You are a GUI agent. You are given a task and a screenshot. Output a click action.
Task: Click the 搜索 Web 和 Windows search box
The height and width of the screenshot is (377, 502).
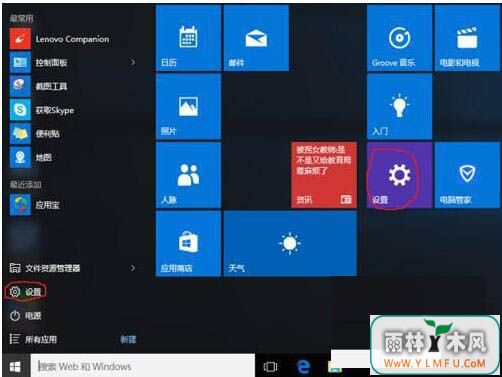(x=143, y=366)
